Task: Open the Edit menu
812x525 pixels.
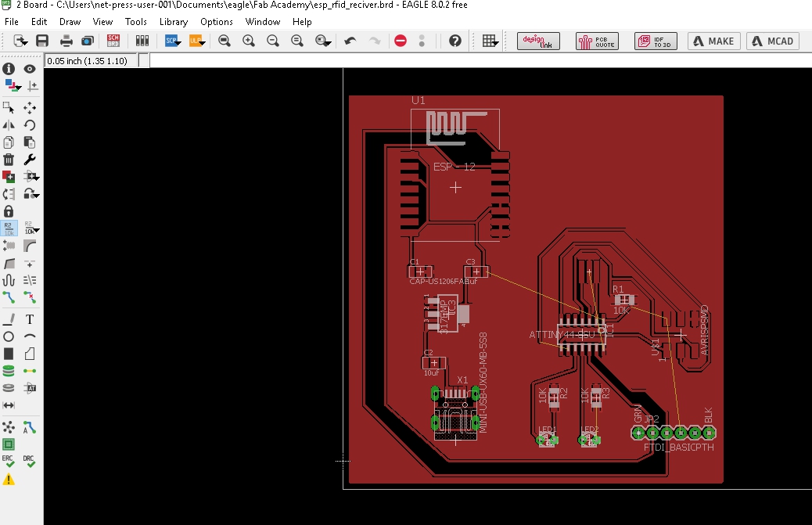Action: [x=39, y=22]
